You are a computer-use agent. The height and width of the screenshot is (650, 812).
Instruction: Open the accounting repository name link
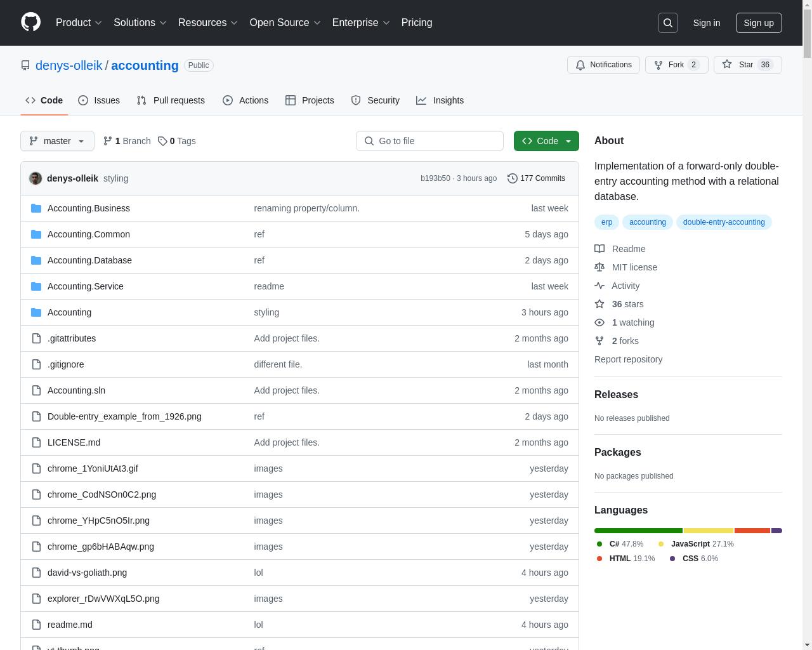[145, 65]
